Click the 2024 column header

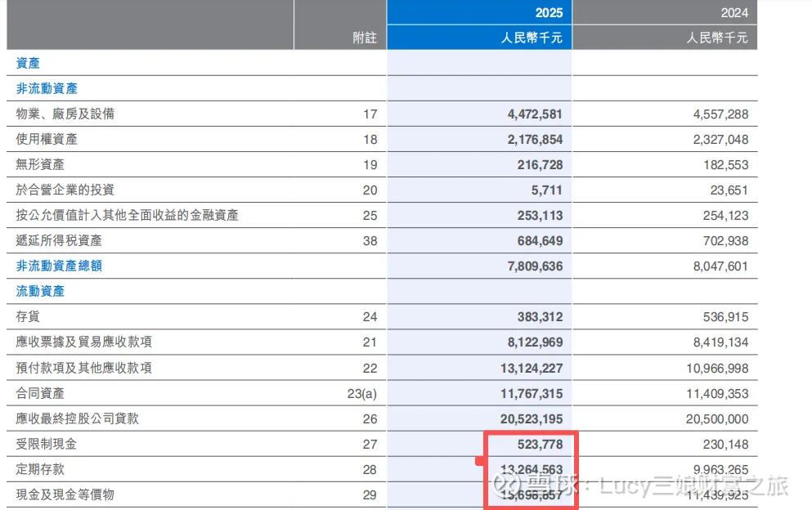(x=733, y=12)
